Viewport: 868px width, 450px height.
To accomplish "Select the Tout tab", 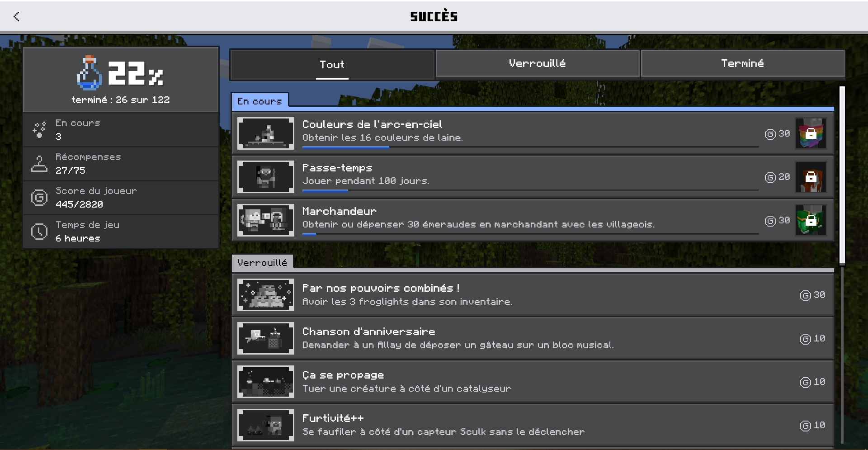I will pos(332,65).
